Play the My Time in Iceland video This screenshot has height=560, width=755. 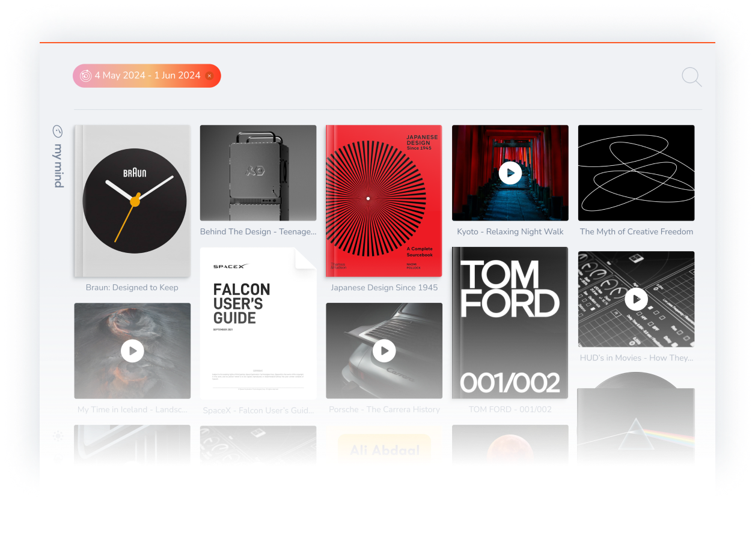(x=132, y=351)
